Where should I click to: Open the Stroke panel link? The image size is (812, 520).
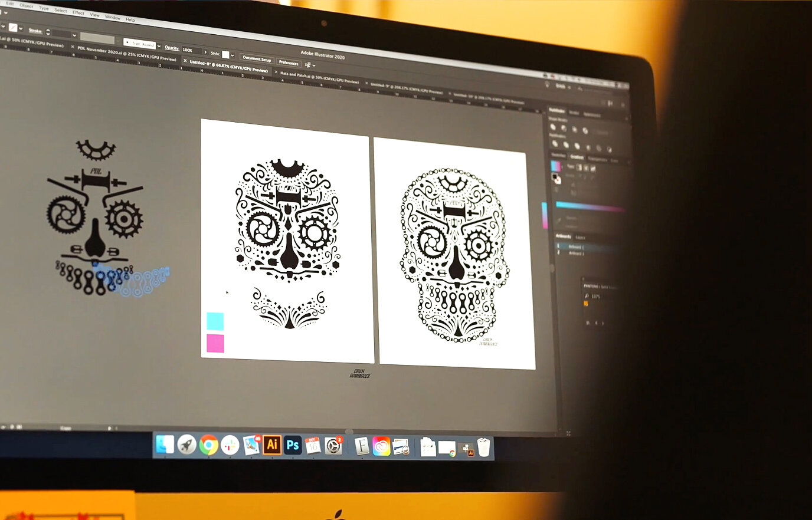coord(35,31)
